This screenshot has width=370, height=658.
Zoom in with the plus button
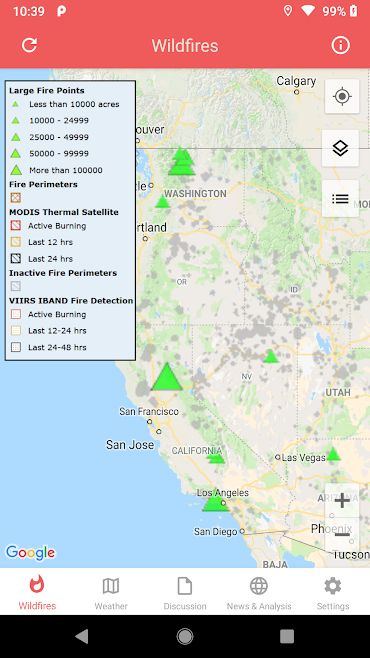tap(342, 500)
